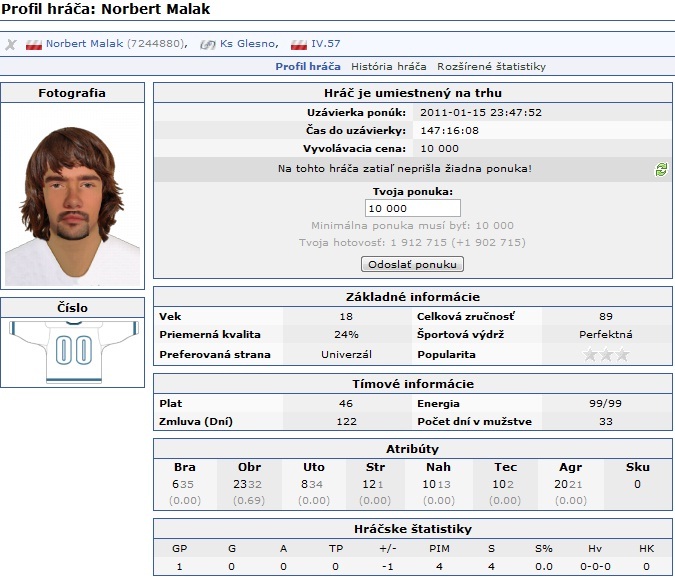Click the Zmluva (Dní) value 122
The height and width of the screenshot is (577, 675).
pyautogui.click(x=346, y=422)
